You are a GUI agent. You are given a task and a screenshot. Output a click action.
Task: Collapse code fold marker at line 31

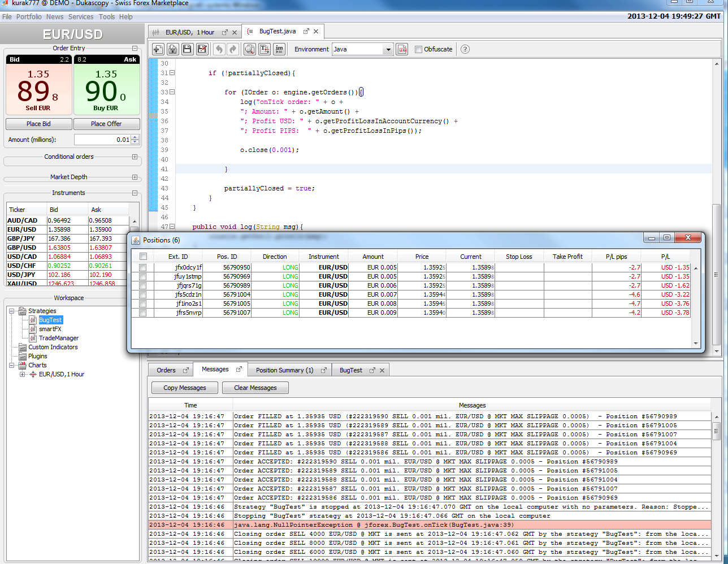tap(172, 73)
